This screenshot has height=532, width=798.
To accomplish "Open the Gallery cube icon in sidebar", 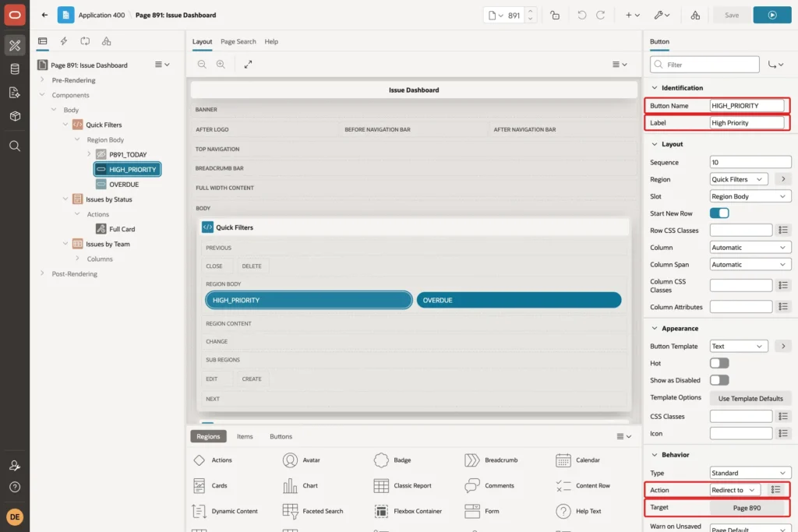I will click(15, 116).
